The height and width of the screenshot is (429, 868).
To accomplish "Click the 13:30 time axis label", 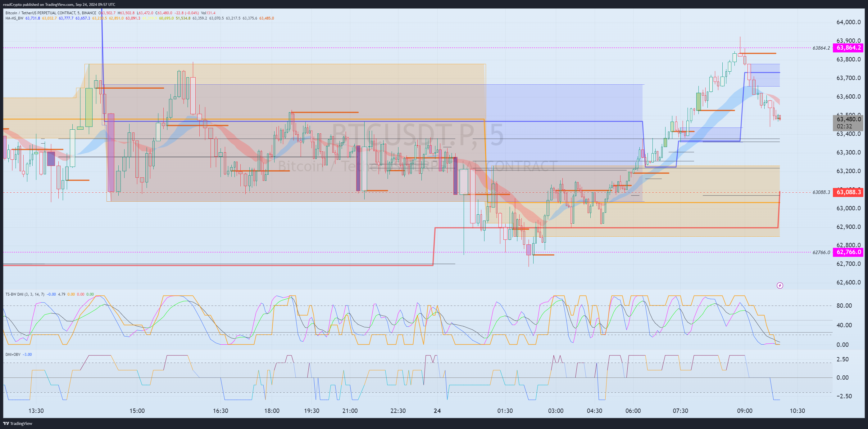I will click(x=36, y=411).
